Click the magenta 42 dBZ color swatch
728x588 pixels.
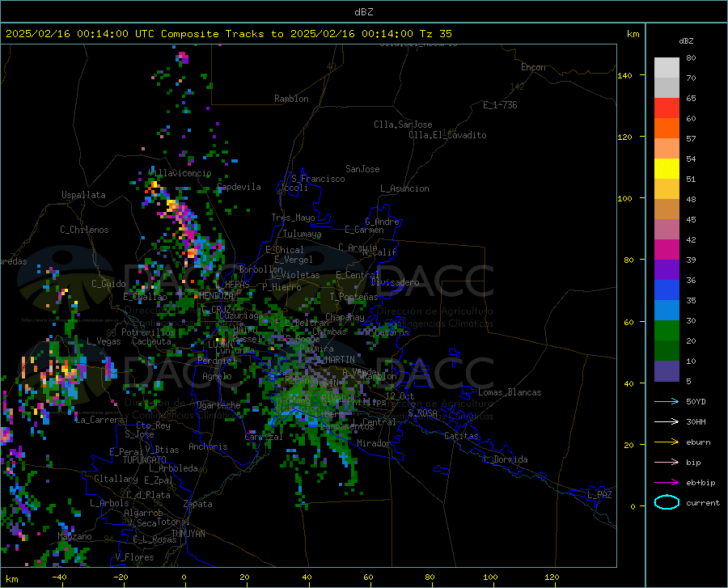tap(667, 249)
